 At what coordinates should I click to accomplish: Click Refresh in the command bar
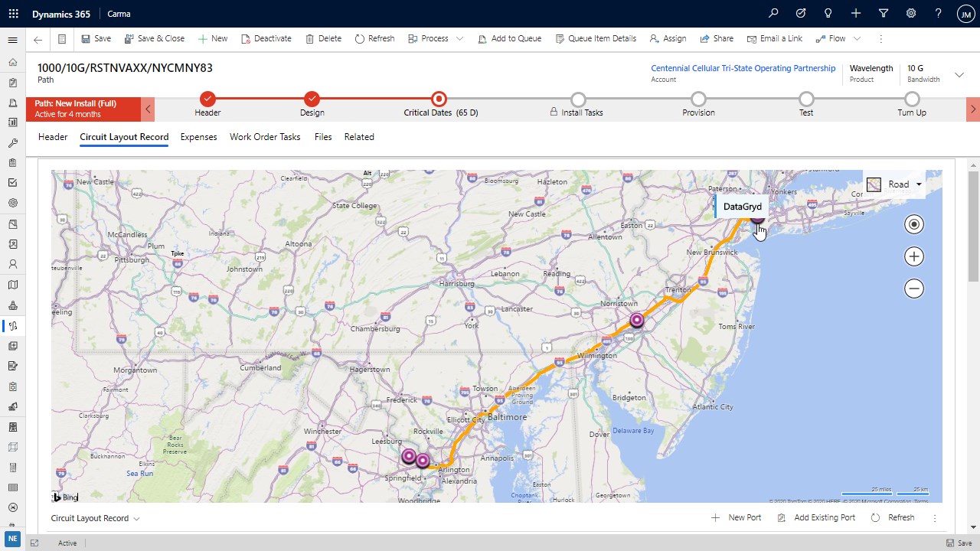[374, 39]
